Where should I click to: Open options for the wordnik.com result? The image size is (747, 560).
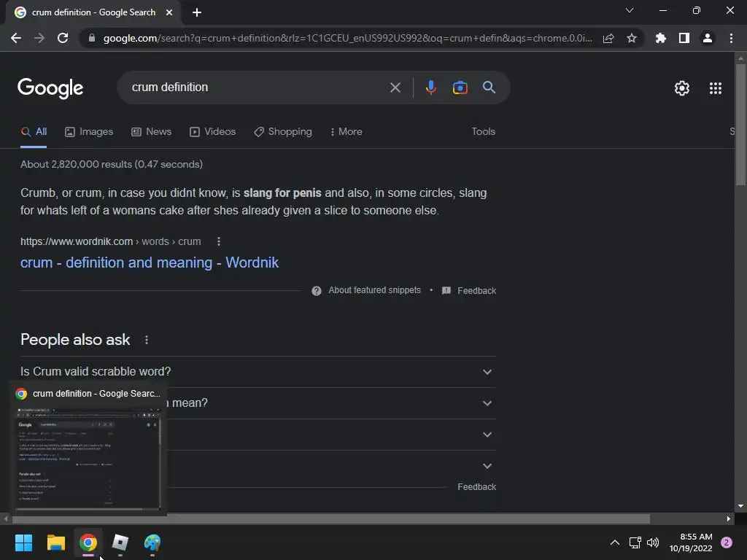click(x=219, y=241)
